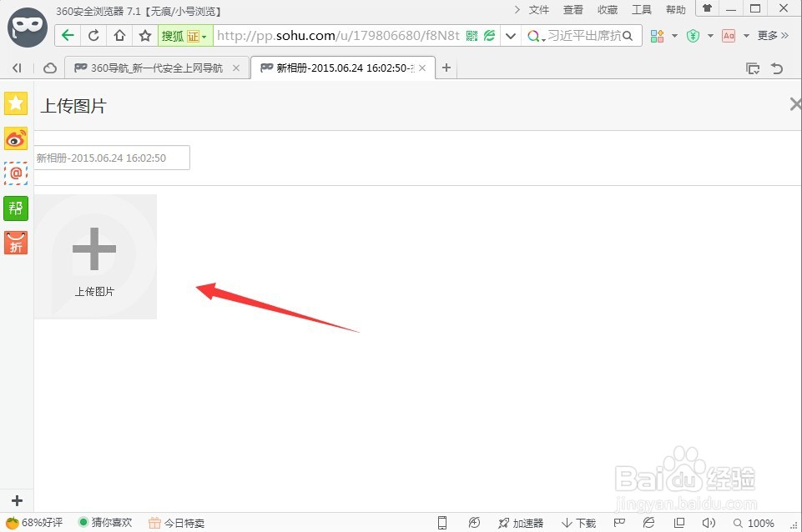Mute page sound with speaker icon

point(709,523)
